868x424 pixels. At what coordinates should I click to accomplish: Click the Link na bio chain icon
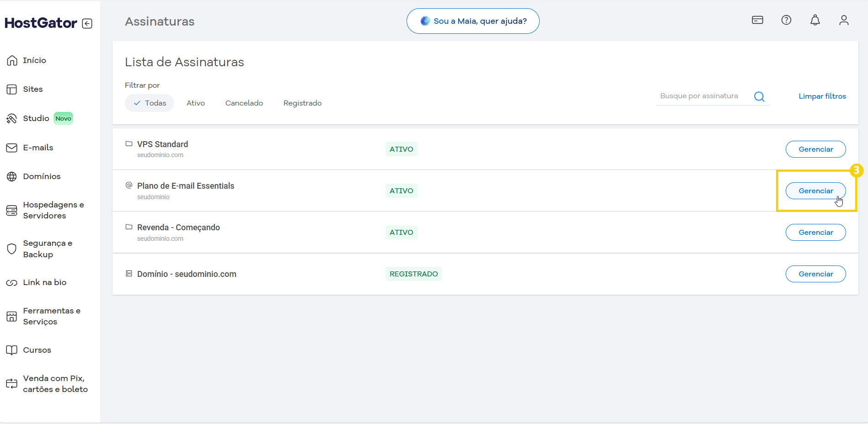point(12,282)
